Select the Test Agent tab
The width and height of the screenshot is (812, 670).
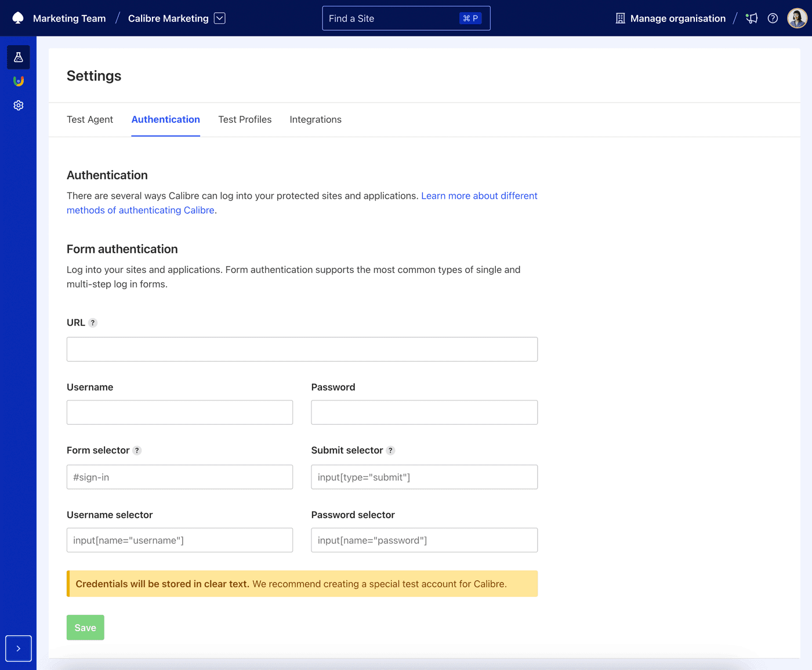[90, 119]
